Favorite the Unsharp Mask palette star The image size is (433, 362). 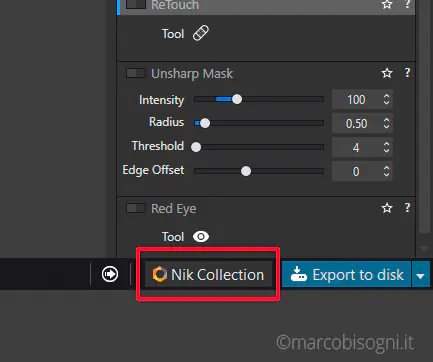click(387, 73)
